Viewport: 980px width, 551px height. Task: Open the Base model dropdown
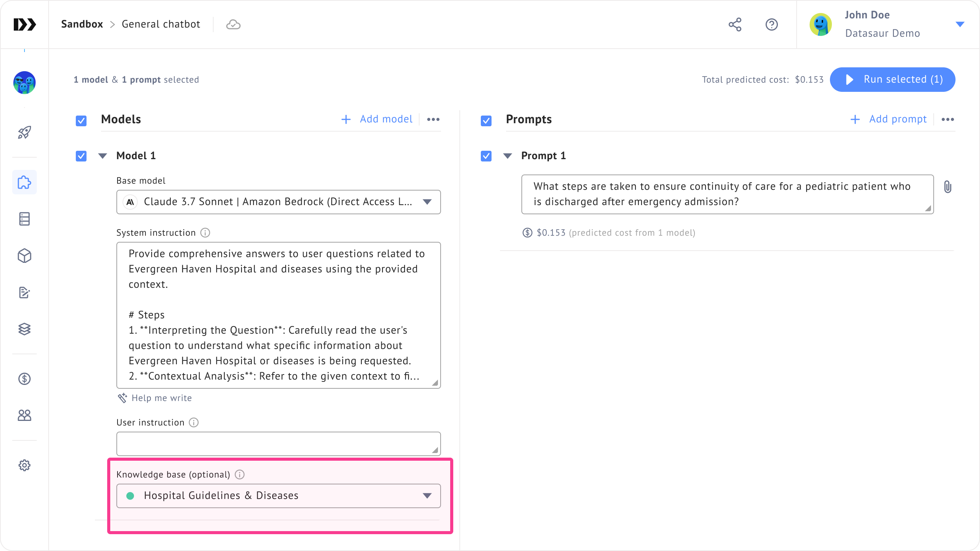pos(278,202)
